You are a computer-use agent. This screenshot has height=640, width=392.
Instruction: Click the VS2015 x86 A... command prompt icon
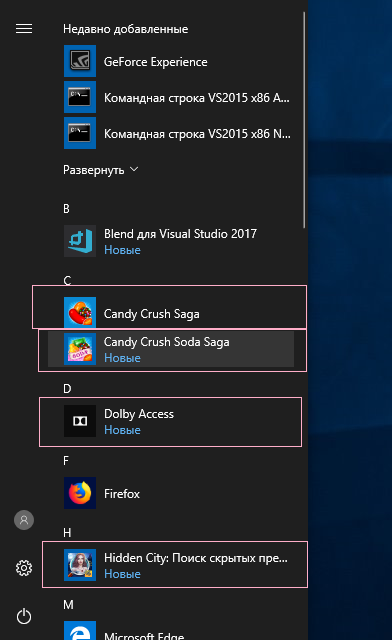80,97
